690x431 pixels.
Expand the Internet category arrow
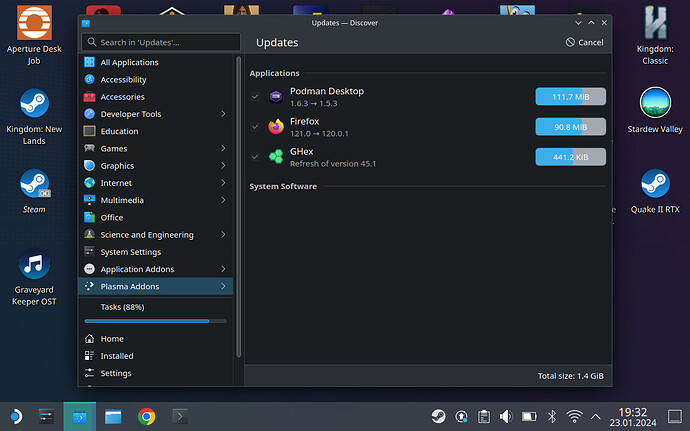223,183
